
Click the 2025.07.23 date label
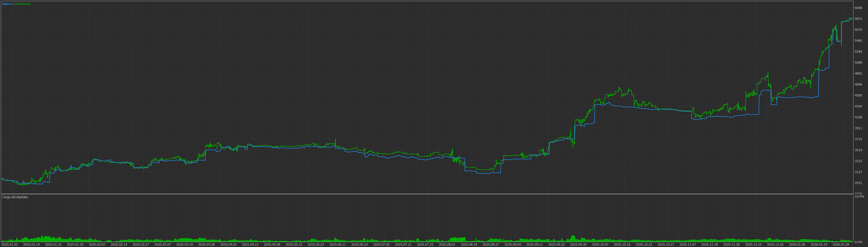click(425, 245)
